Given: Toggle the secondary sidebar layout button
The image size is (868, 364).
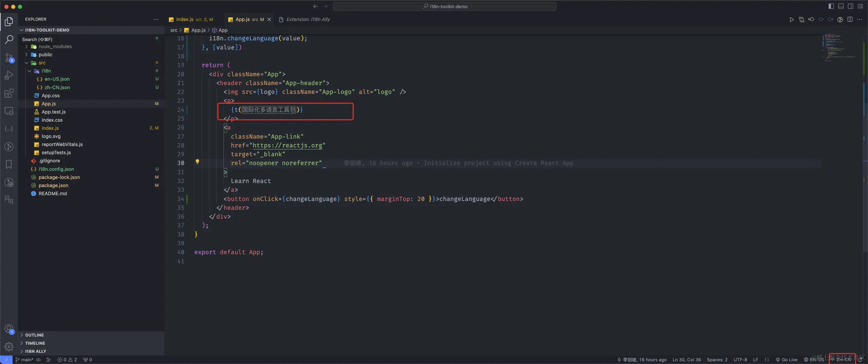Looking at the screenshot, I should pyautogui.click(x=851, y=6).
